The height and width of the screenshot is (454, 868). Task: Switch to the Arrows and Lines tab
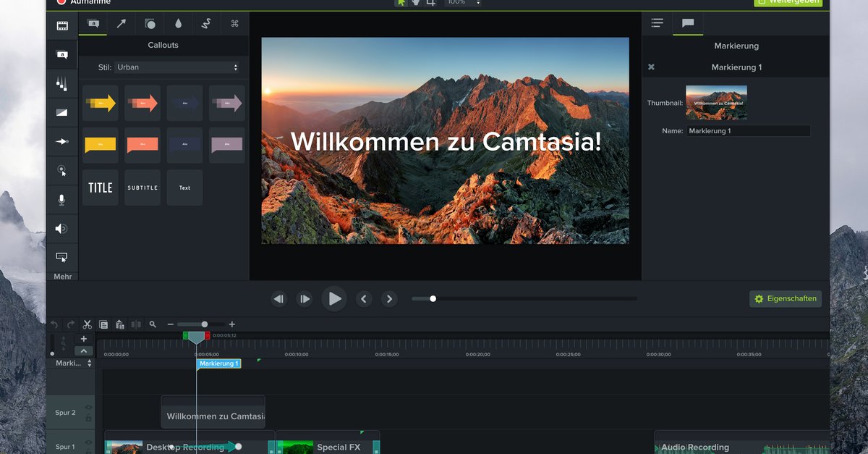(122, 23)
